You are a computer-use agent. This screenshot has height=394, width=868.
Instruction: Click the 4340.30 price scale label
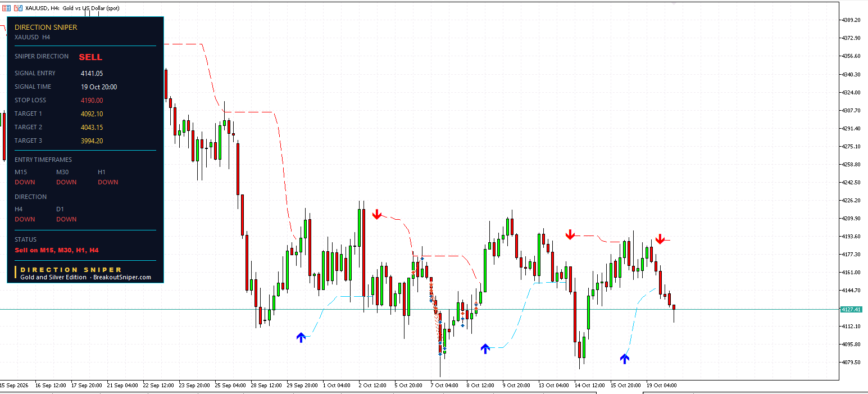851,74
